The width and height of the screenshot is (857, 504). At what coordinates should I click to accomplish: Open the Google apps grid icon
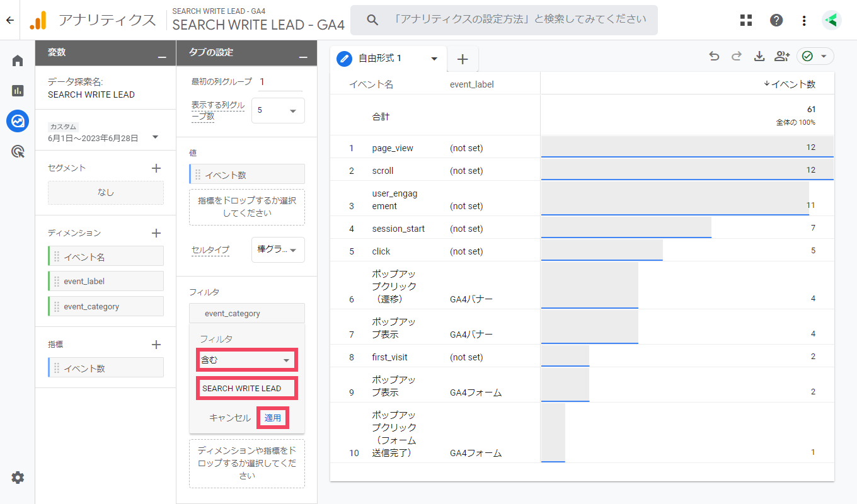tap(746, 20)
